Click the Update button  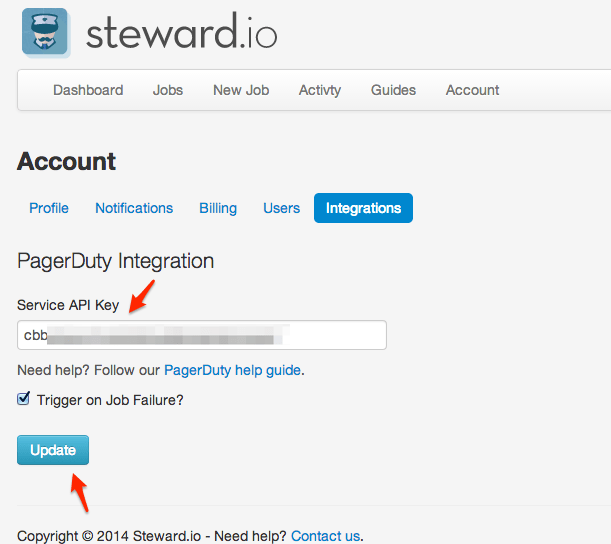click(53, 450)
